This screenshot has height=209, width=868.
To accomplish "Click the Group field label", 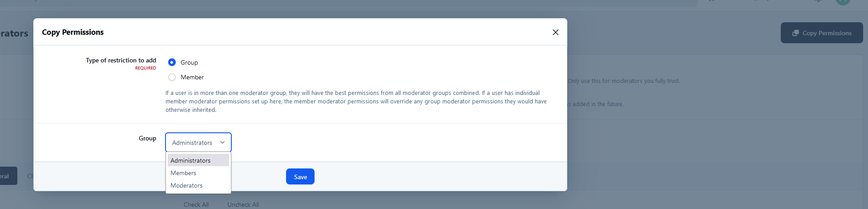I will [x=147, y=138].
